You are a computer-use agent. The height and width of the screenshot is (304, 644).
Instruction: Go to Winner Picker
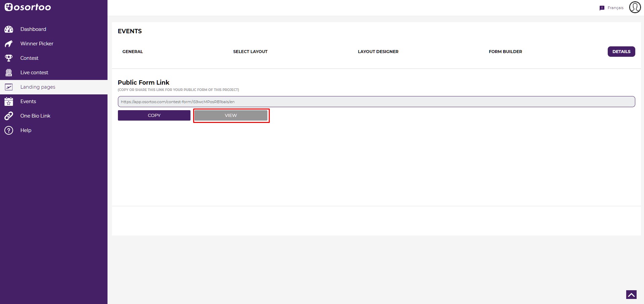(37, 44)
